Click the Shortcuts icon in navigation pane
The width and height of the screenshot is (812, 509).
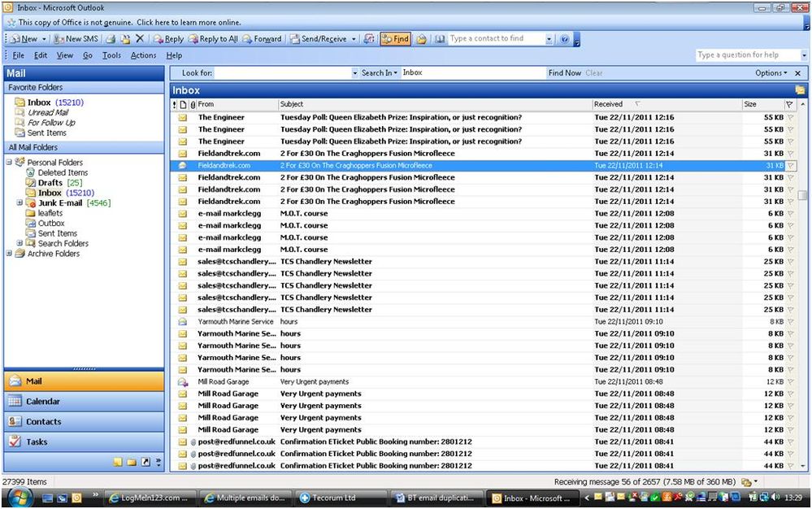(145, 462)
